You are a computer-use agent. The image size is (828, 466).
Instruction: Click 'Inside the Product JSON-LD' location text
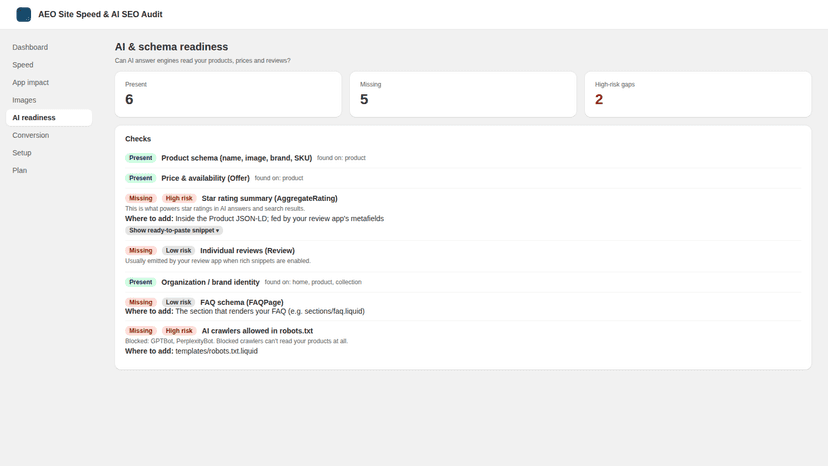click(280, 219)
